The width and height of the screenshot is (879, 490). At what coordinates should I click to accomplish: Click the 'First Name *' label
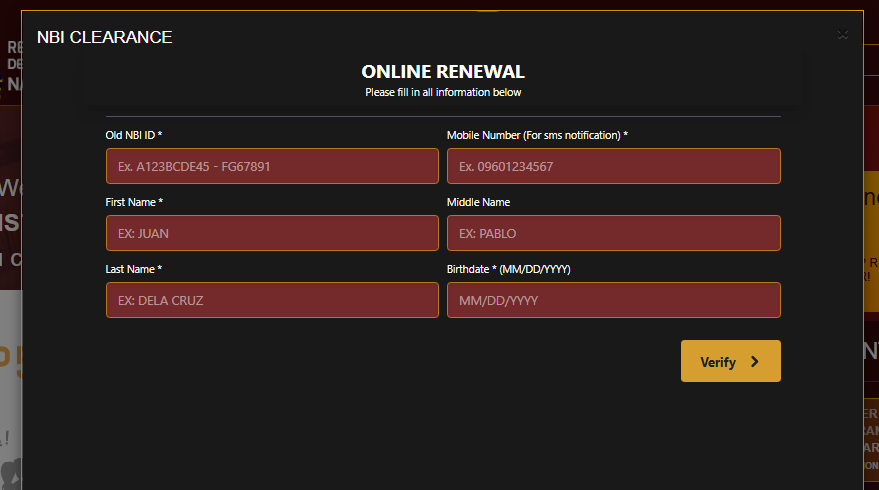(x=134, y=202)
